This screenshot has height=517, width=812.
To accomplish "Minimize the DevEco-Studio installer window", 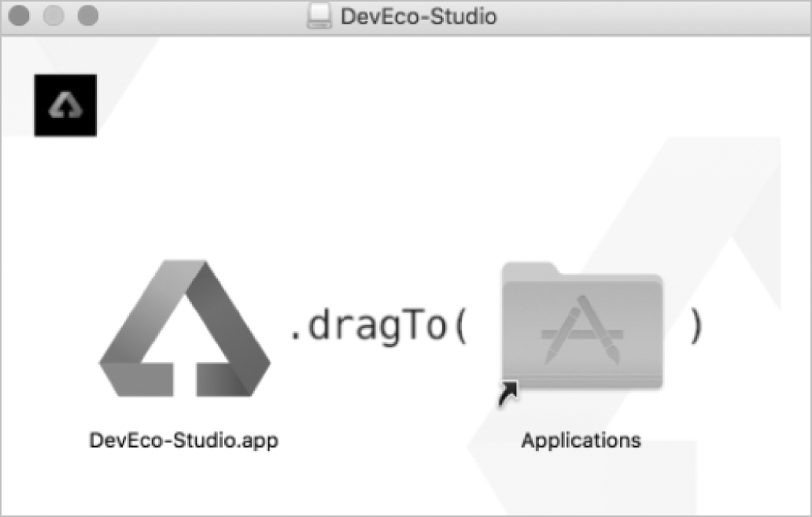I will (x=54, y=16).
